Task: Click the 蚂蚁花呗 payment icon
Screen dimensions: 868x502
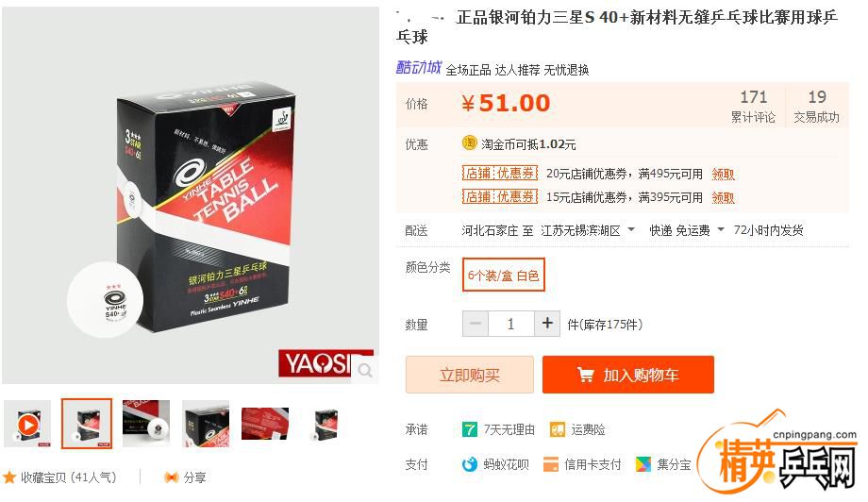Action: coord(470,464)
